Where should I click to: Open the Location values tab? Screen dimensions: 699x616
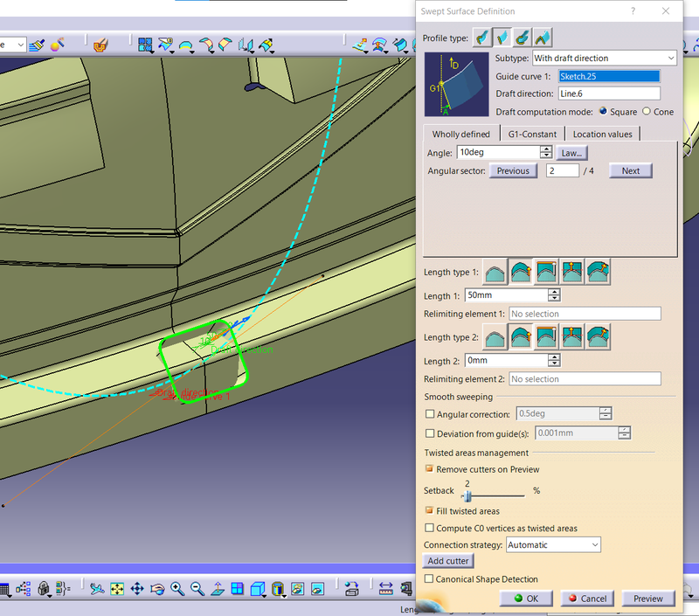[x=603, y=135]
